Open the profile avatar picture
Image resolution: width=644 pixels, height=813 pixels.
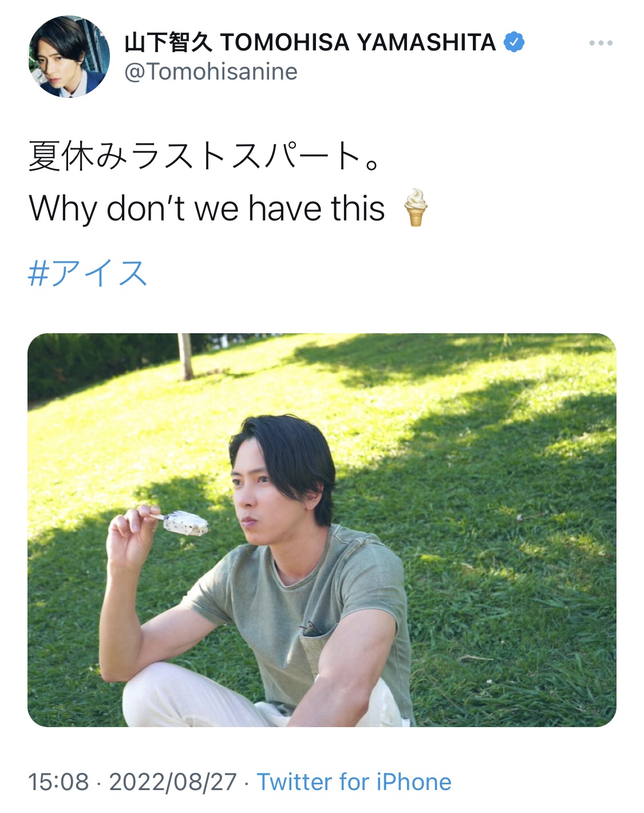click(x=69, y=57)
